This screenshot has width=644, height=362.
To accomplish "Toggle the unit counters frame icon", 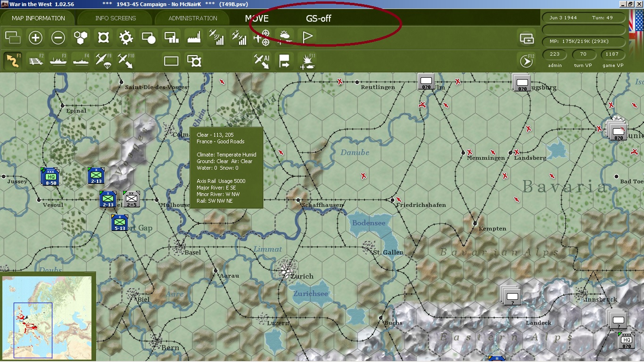I will [104, 37].
